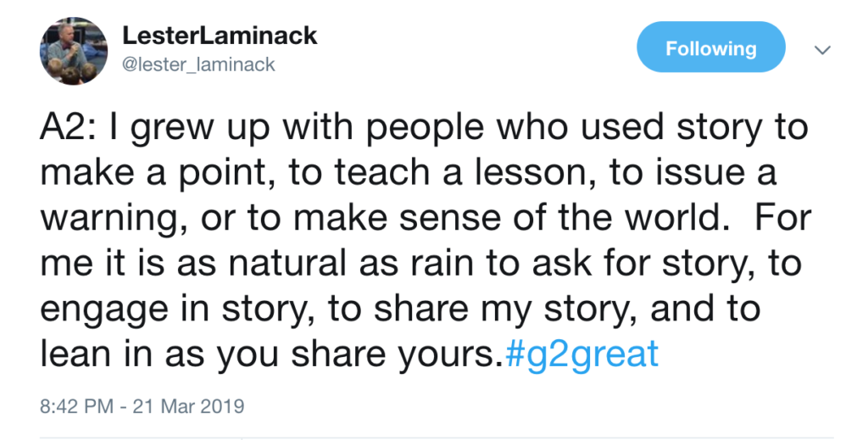Click the 8:42 PM time in timestamp
868x440 pixels.
[76, 406]
